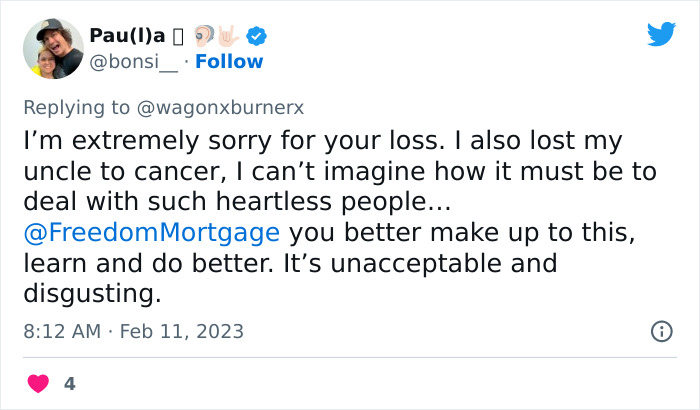Click the blue verified badge
This screenshot has width=700, height=410.
(257, 36)
